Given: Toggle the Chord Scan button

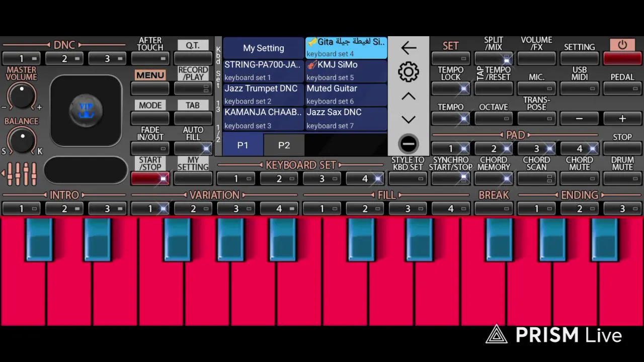Looking at the screenshot, I should (536, 178).
